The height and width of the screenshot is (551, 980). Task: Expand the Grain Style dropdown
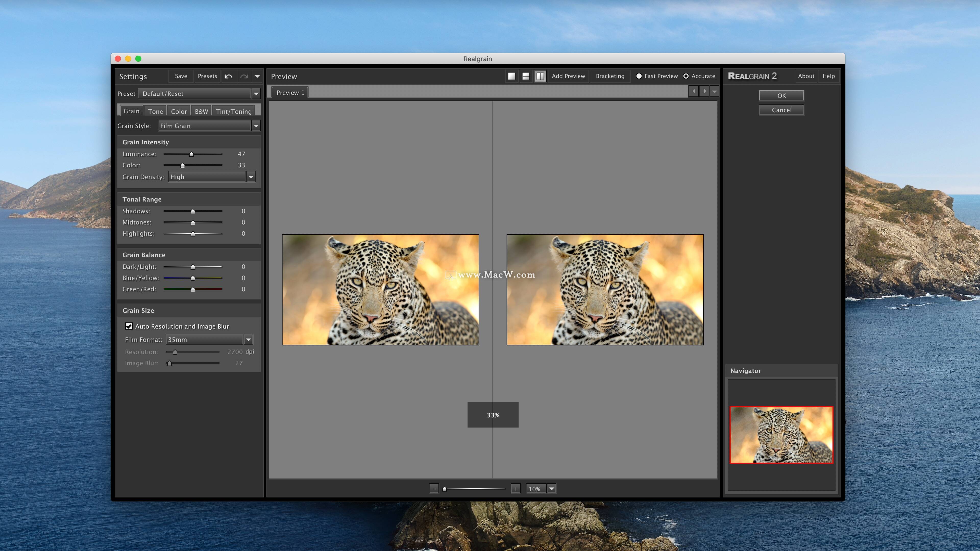click(256, 126)
